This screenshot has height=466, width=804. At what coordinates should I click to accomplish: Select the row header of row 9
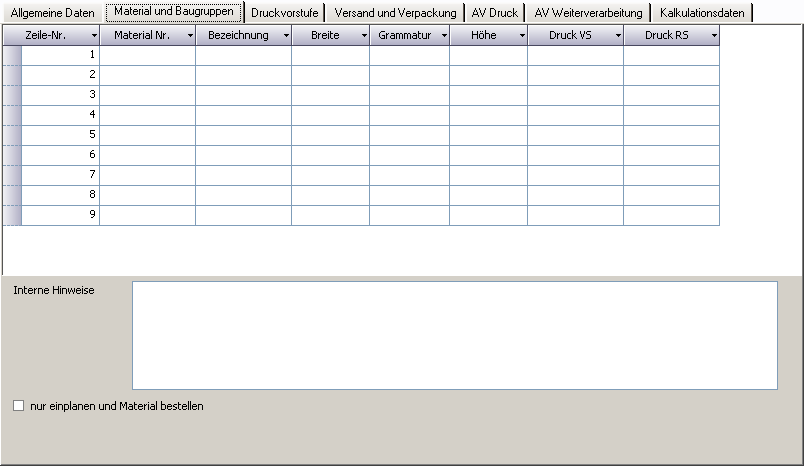coord(12,215)
